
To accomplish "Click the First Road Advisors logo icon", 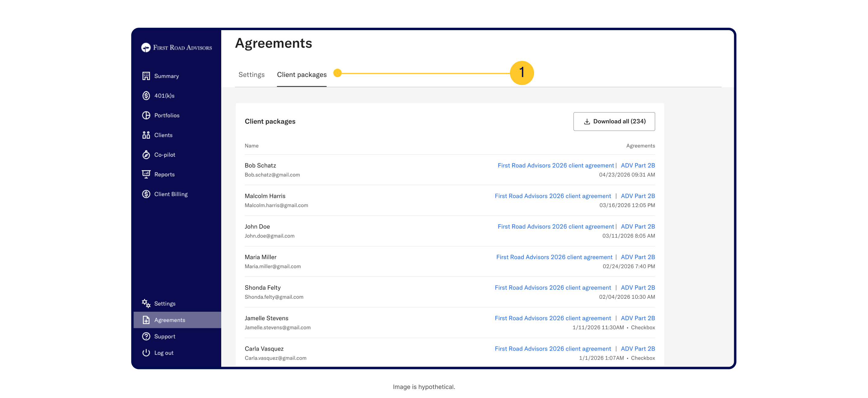I will 146,48.
